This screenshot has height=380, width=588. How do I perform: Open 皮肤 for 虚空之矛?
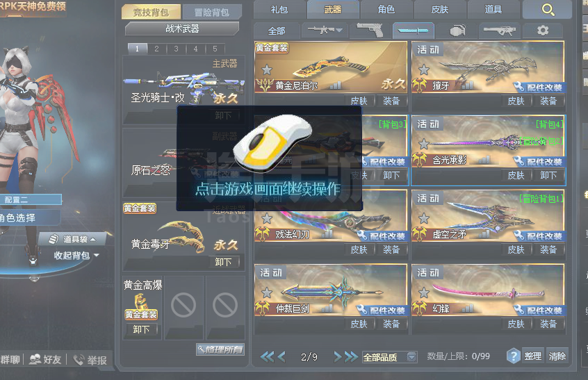(x=516, y=249)
